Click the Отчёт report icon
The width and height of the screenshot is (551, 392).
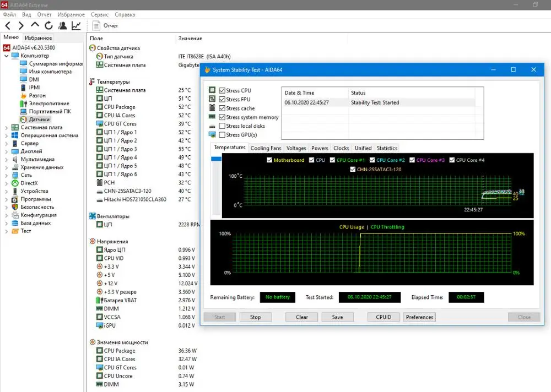click(x=96, y=25)
